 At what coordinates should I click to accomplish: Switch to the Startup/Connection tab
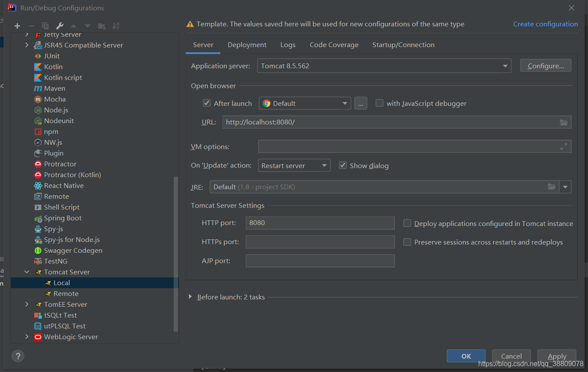[404, 45]
